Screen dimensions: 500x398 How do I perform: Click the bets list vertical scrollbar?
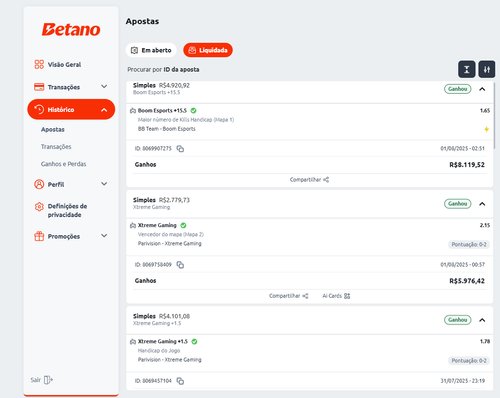494,115
